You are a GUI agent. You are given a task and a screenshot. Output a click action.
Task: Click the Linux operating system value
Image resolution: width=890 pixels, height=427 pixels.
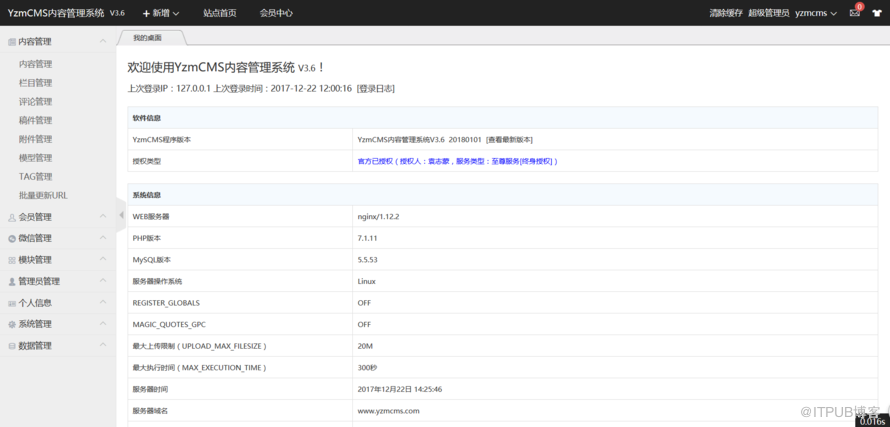click(367, 282)
